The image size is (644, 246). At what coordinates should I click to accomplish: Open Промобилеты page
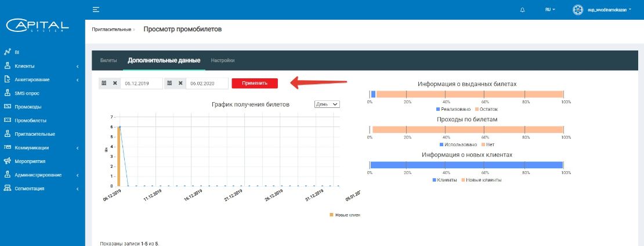pyautogui.click(x=30, y=121)
